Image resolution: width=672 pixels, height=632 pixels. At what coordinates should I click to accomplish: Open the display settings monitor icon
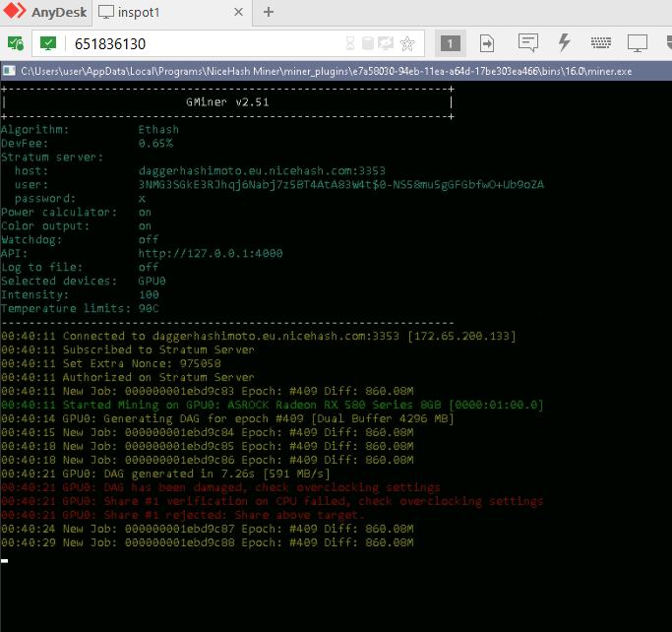(x=638, y=43)
